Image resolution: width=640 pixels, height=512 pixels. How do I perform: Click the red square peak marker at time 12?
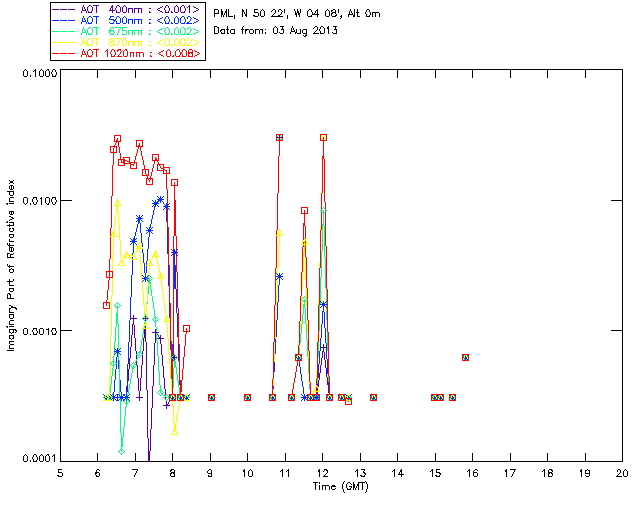pos(323,138)
